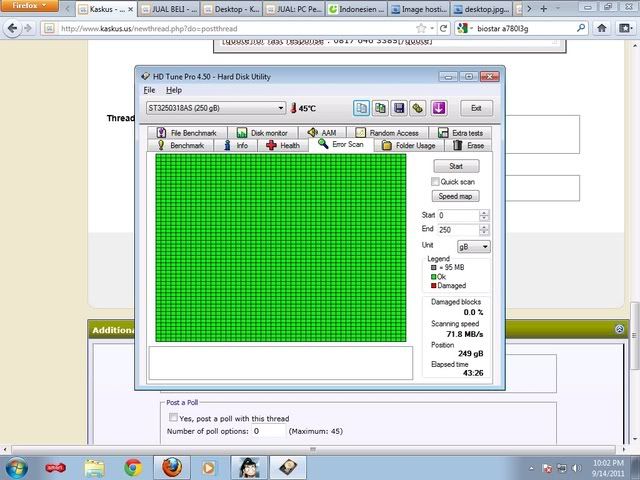Switch to the Indonesien browser tab
This screenshot has height=480, width=640.
pyautogui.click(x=357, y=9)
